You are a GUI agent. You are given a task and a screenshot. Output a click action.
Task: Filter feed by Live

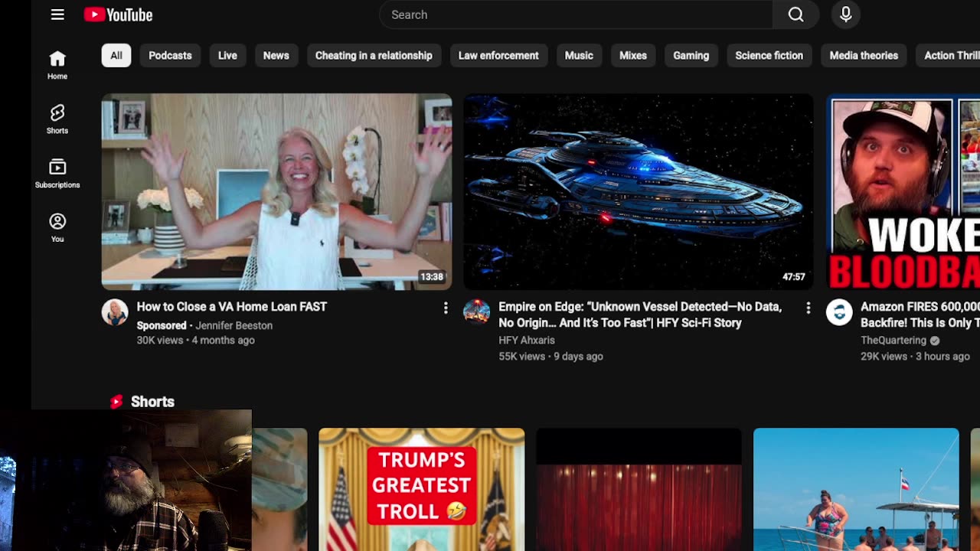(x=227, y=55)
